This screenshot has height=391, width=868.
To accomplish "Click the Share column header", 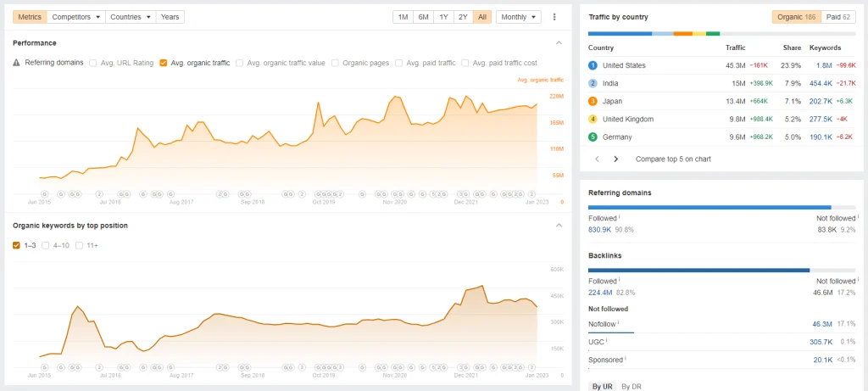I will (x=792, y=47).
